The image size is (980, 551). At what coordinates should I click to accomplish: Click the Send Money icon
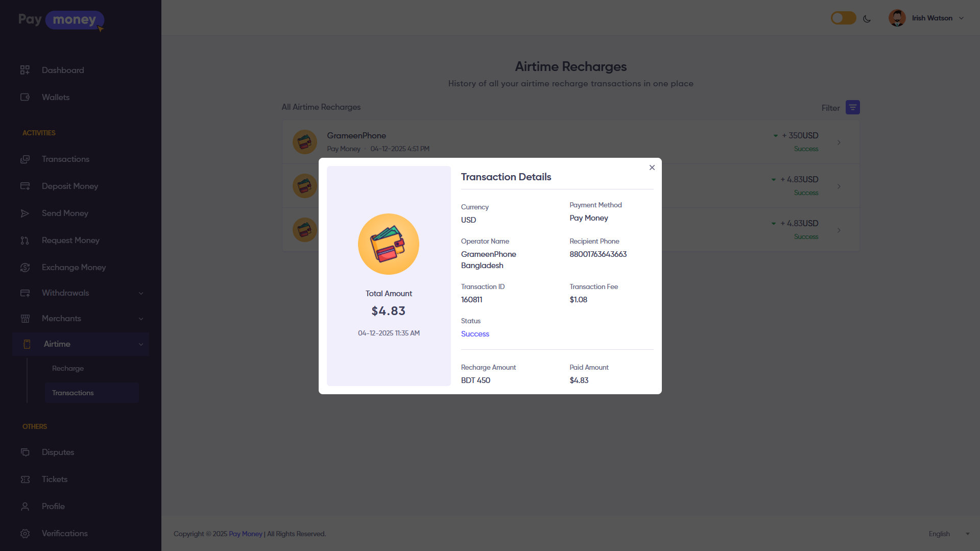click(25, 213)
